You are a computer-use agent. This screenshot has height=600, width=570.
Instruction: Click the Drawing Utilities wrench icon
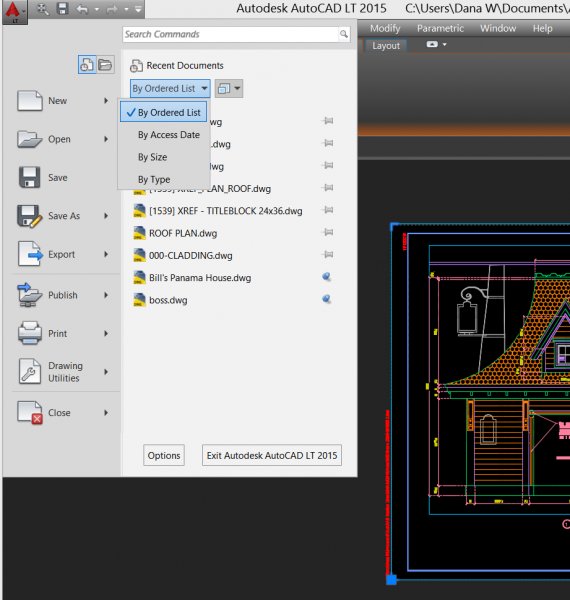pyautogui.click(x=29, y=371)
